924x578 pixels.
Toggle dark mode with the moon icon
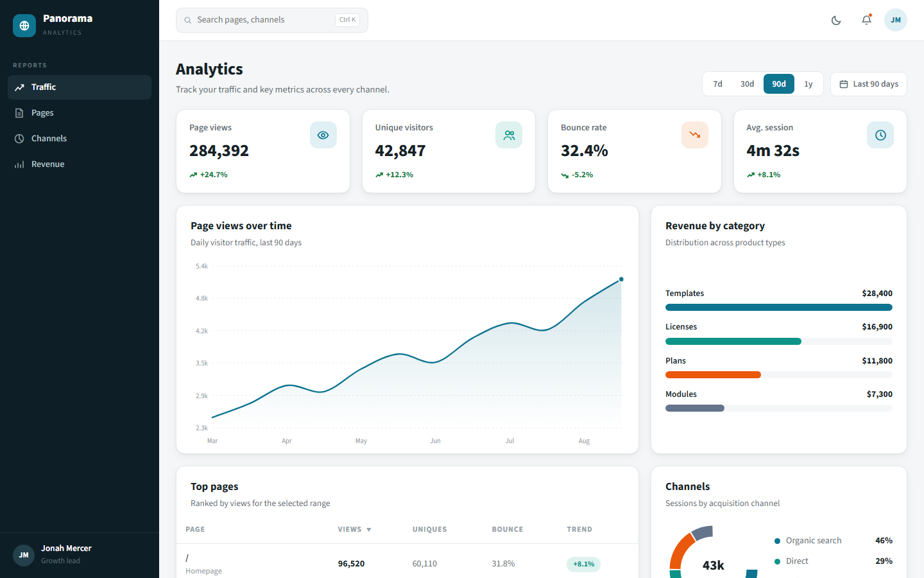click(836, 20)
